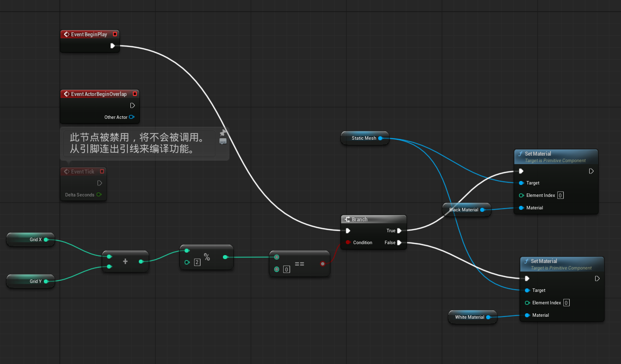Click the Static Mesh node output pin

(x=381, y=138)
